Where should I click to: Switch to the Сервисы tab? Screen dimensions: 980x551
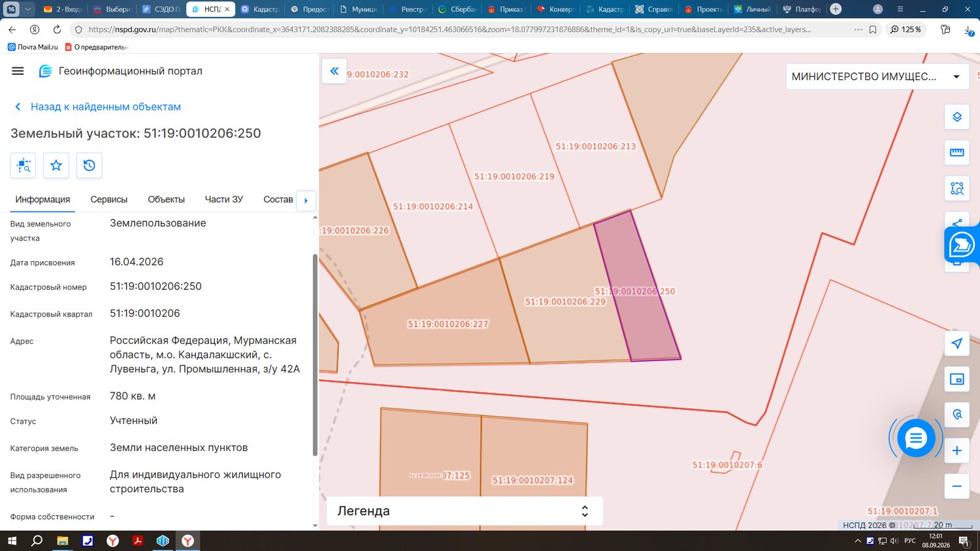pos(109,200)
